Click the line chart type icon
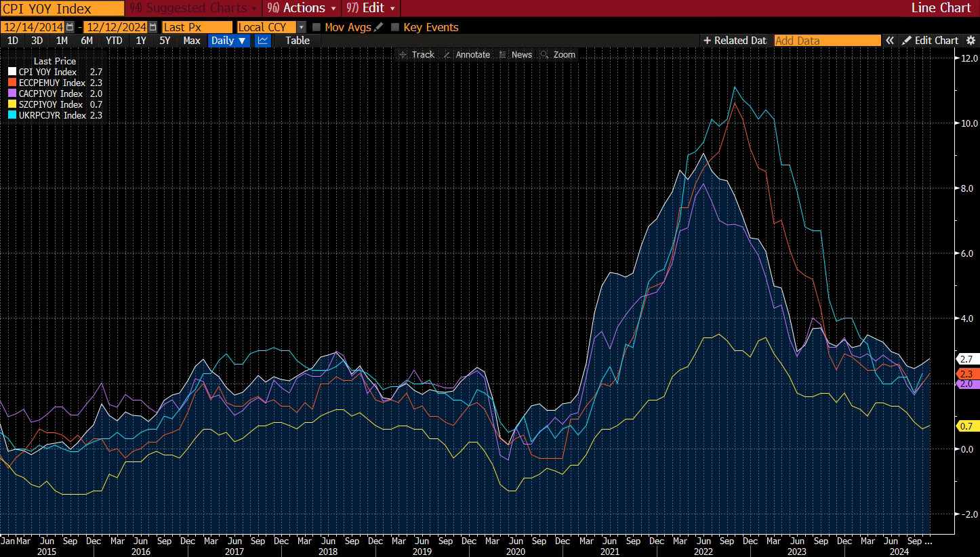 [262, 41]
